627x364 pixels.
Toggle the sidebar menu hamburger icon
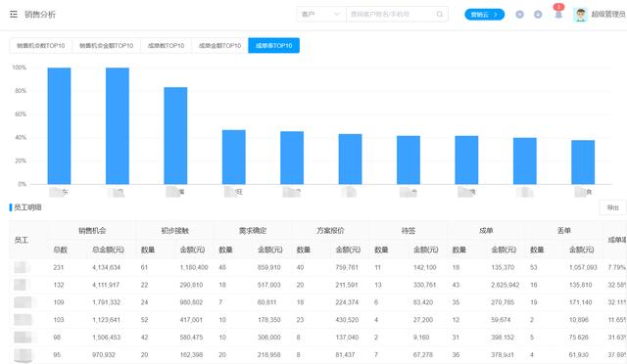point(14,15)
